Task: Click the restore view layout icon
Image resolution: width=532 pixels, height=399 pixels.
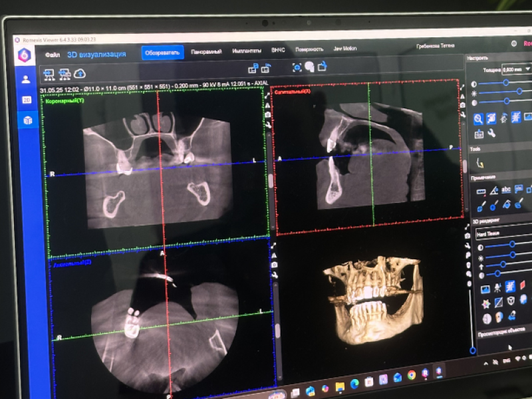Action: pyautogui.click(x=266, y=68)
